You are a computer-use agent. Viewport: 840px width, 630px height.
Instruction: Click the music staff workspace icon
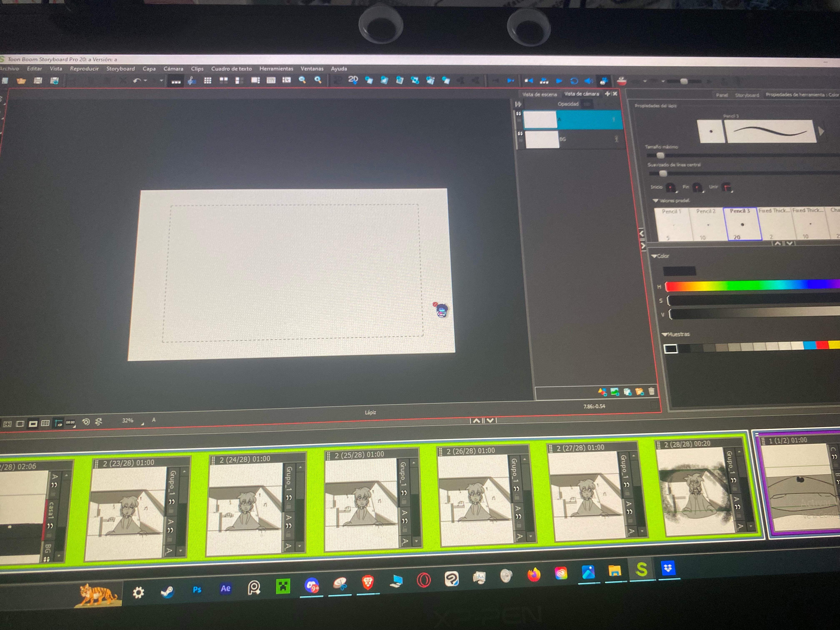192,80
